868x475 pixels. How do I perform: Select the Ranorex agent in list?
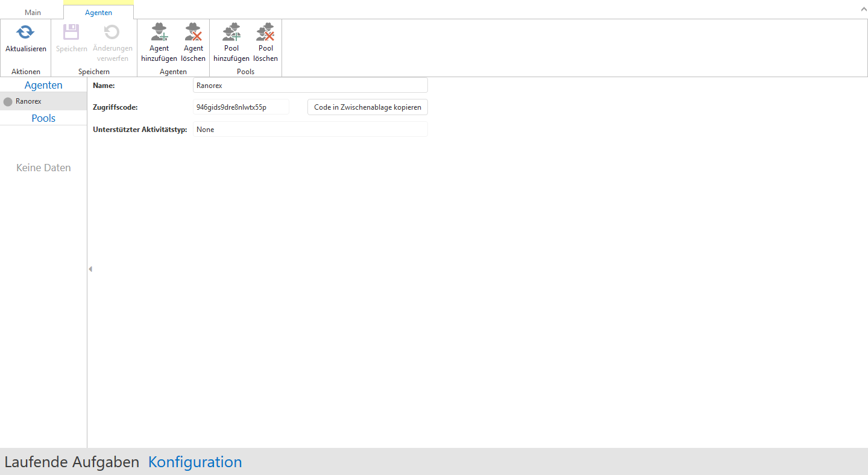point(29,101)
